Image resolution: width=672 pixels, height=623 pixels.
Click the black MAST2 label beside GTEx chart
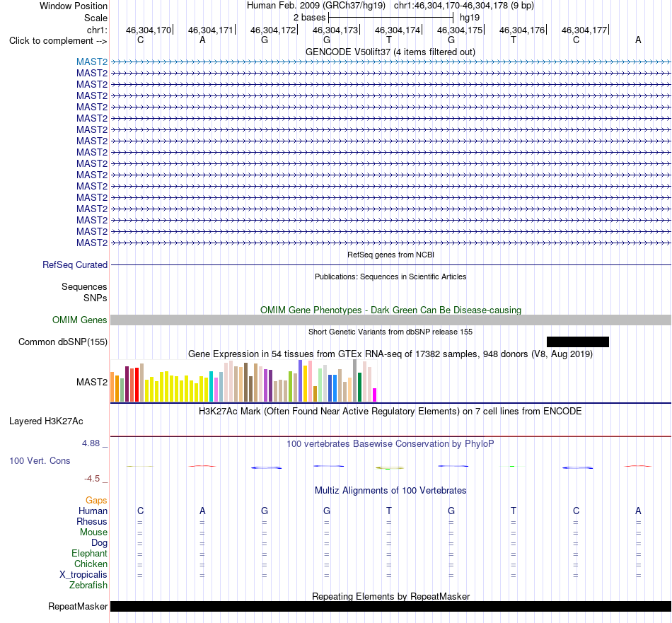[92, 382]
